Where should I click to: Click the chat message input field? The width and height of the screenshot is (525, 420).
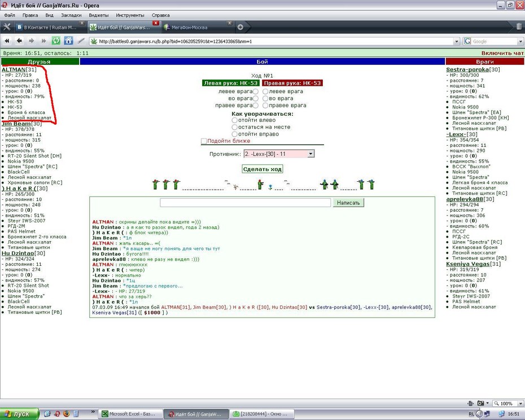(x=246, y=203)
